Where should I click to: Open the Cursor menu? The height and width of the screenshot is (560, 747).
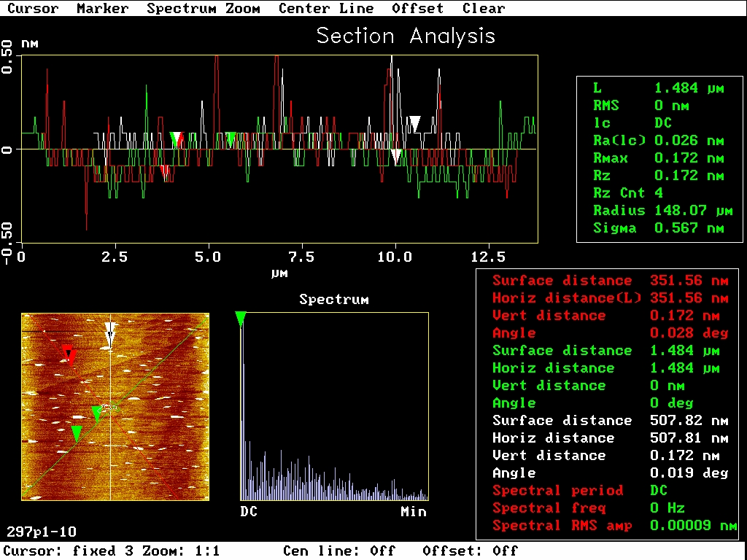[33, 9]
